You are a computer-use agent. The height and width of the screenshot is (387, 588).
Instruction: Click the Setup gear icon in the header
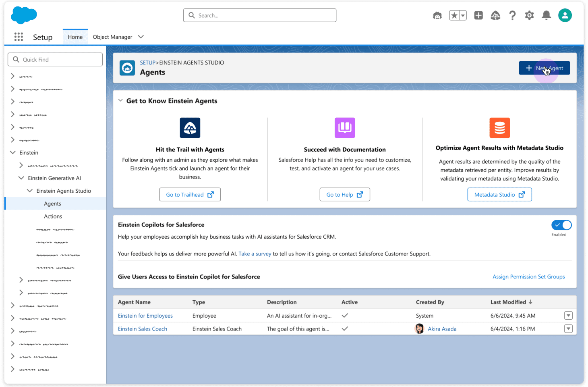(529, 15)
